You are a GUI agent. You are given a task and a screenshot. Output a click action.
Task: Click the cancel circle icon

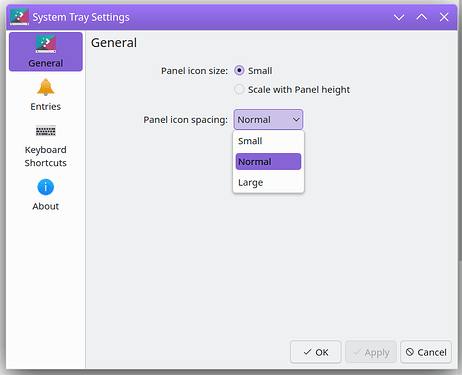[x=410, y=352]
